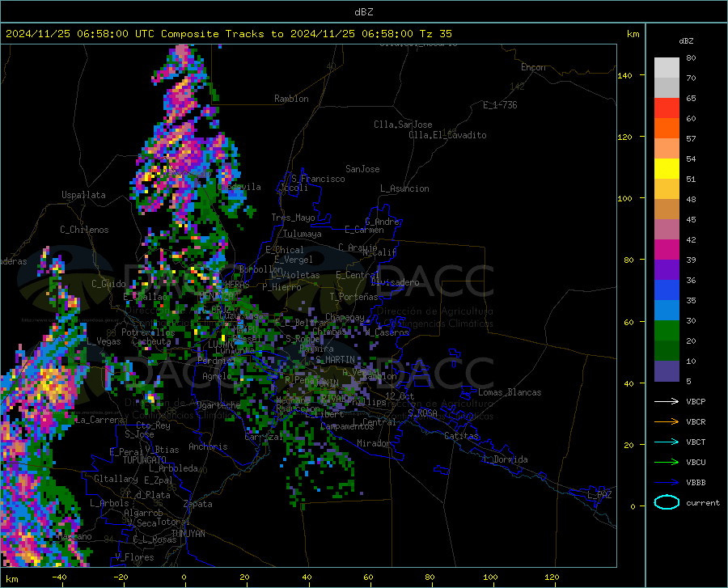This screenshot has width=728, height=588.
Task: Click the Uspallata map label
Action: pyautogui.click(x=83, y=195)
